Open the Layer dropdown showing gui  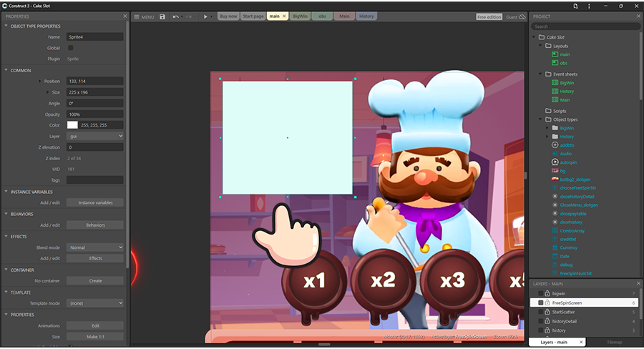tap(95, 136)
